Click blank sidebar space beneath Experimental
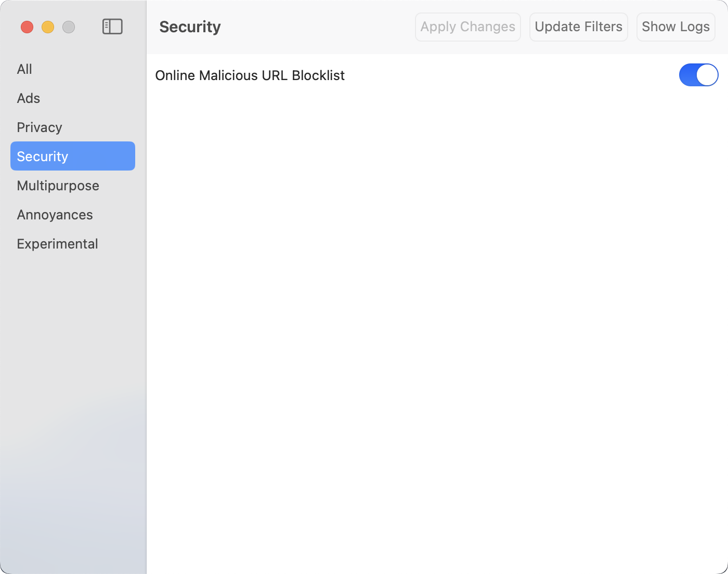728x574 pixels. click(x=73, y=364)
